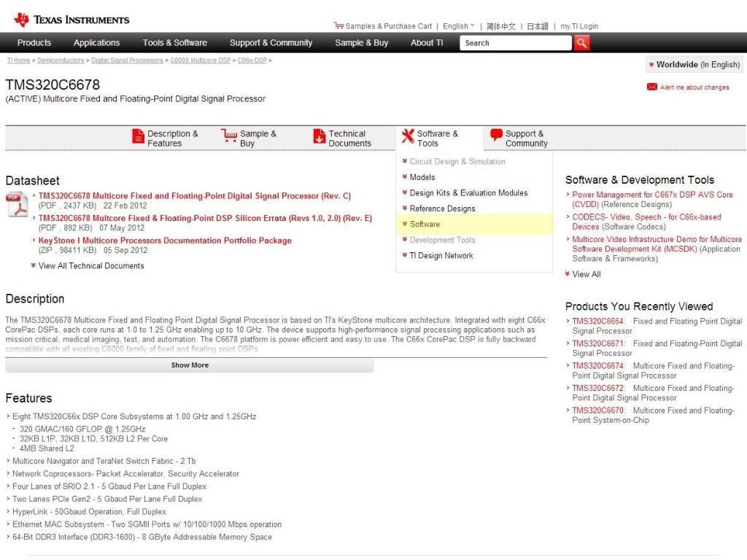The height and width of the screenshot is (560, 747).
Task: Open recently viewed TMS320C6671
Action: click(598, 344)
